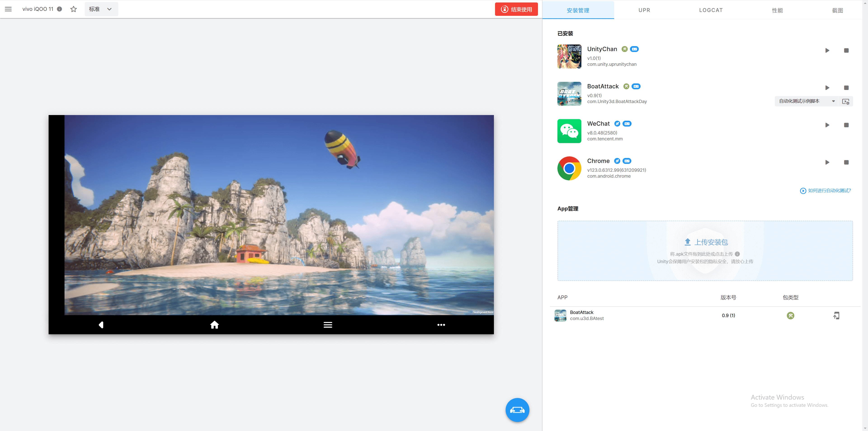Launch UnityChan with its play icon

(x=827, y=51)
